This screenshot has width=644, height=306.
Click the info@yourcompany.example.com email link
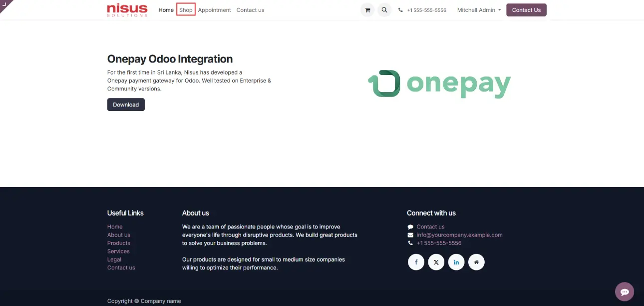pos(460,235)
